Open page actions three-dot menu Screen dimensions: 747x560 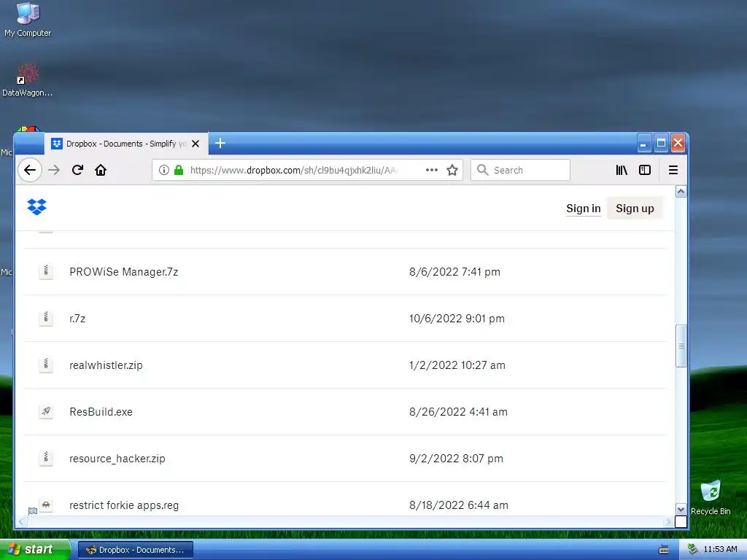coord(432,170)
